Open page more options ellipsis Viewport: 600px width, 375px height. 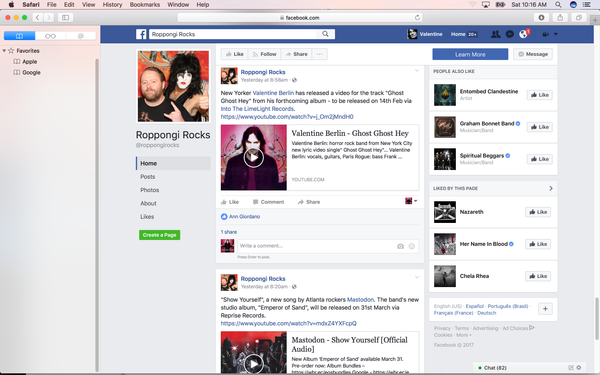(x=320, y=54)
